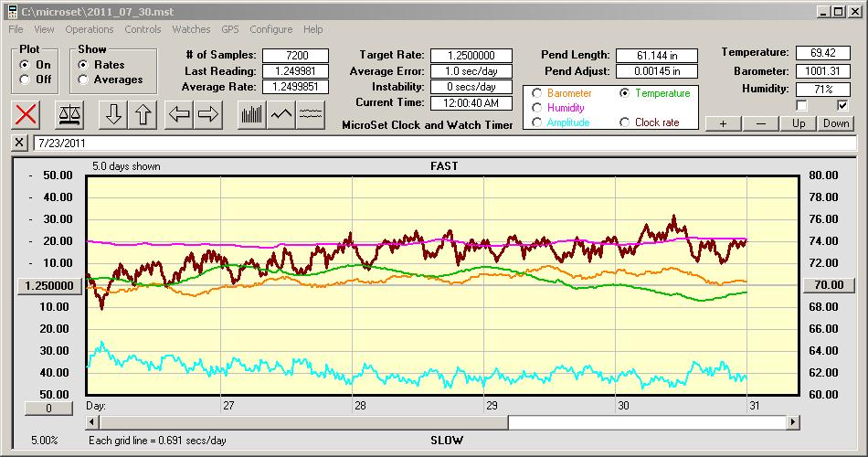Click the red X delete icon button

tap(26, 114)
